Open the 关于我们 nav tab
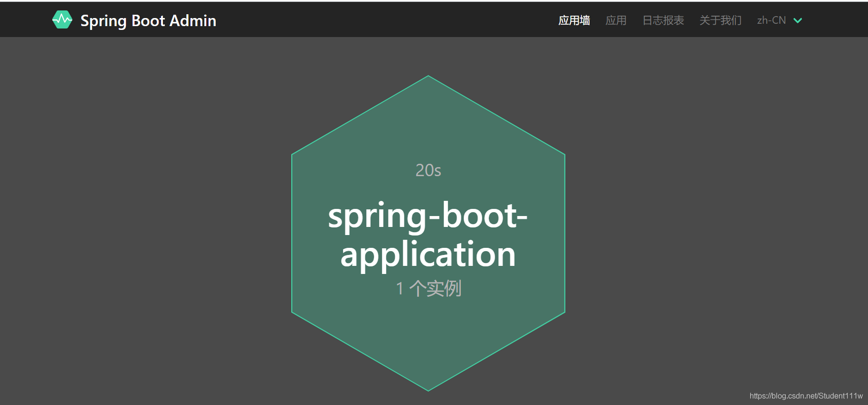 (x=720, y=20)
